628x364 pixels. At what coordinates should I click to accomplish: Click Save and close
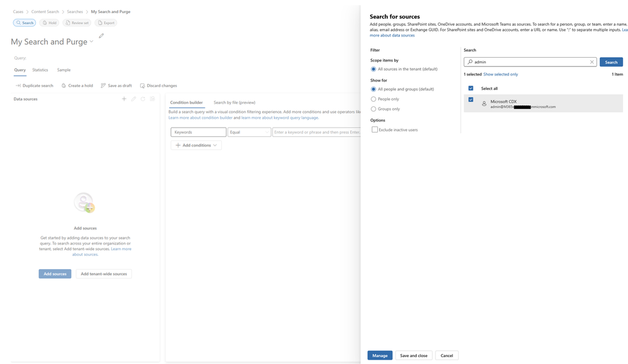(x=414, y=356)
